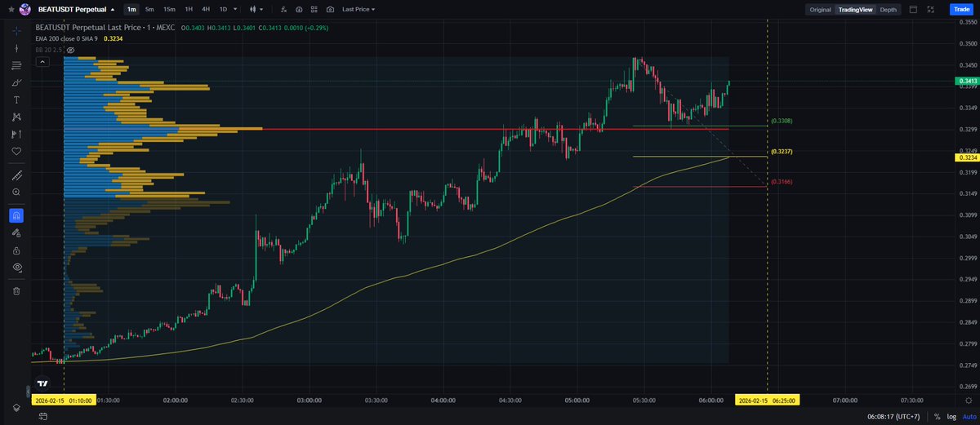This screenshot has width=980, height=425.
Task: Activate the zoom in tool
Action: 16,192
